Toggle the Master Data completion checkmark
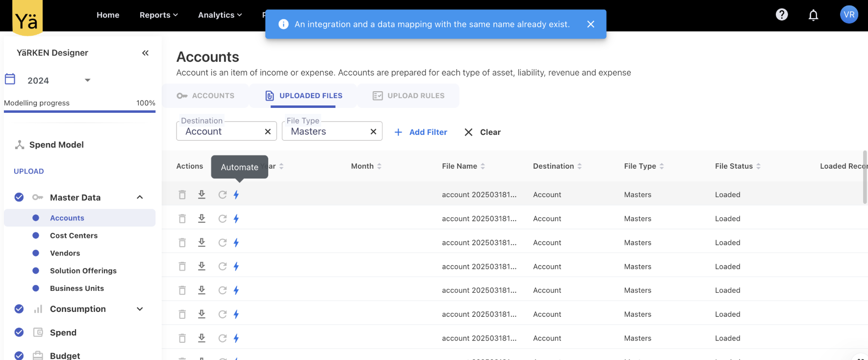Image resolution: width=868 pixels, height=360 pixels. point(19,197)
